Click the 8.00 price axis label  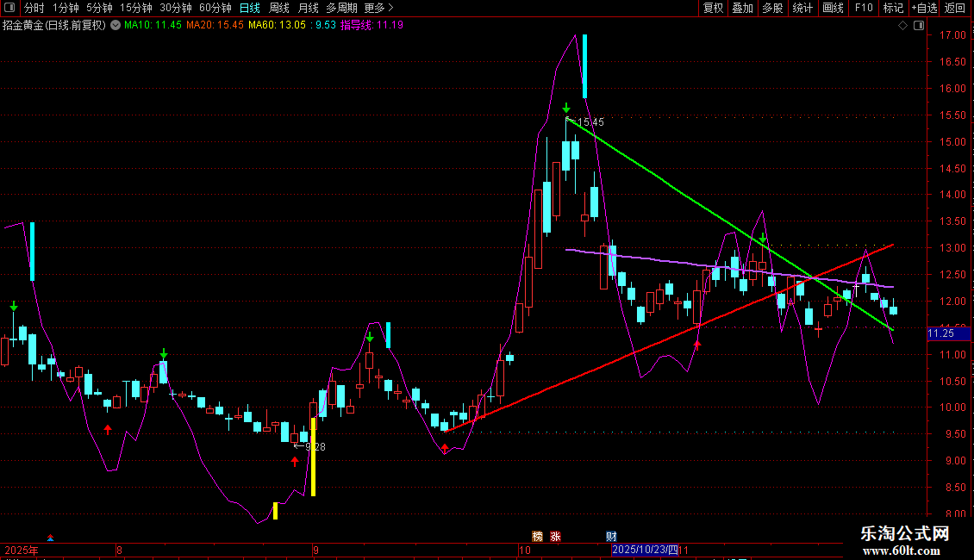955,513
